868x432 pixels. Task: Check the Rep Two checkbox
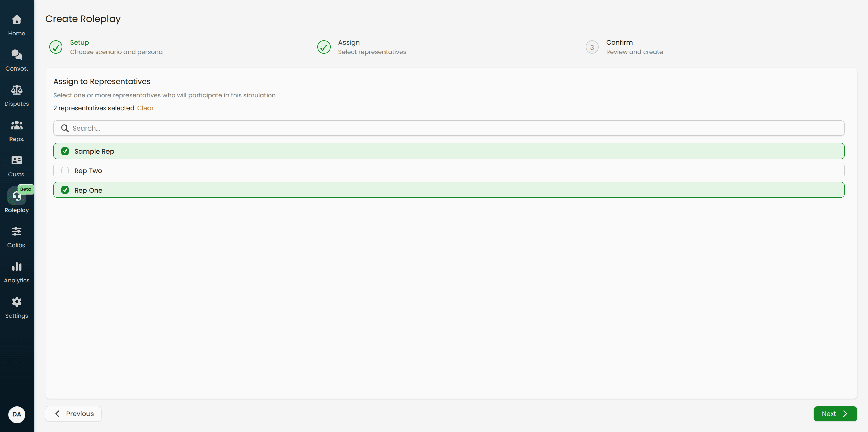(x=65, y=171)
